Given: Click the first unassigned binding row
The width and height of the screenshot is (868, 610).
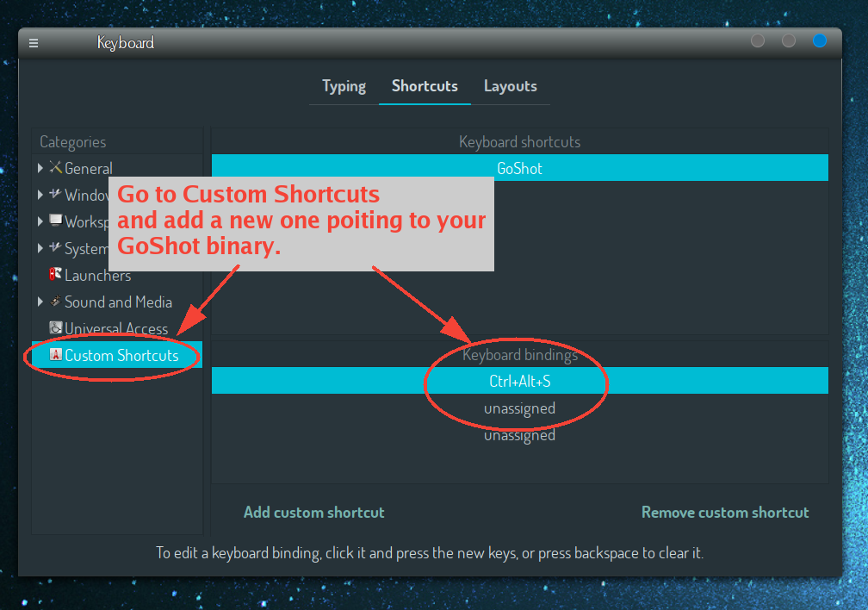Looking at the screenshot, I should click(x=520, y=408).
